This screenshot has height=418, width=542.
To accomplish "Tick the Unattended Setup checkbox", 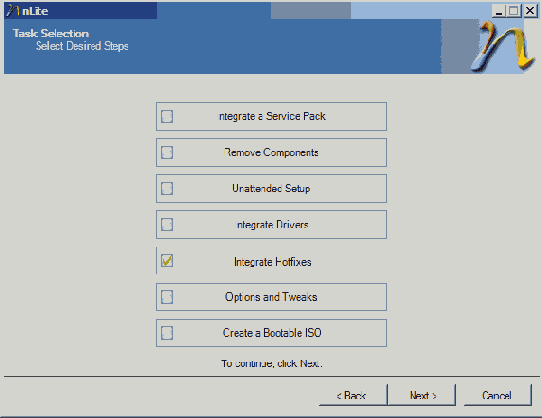I will pos(167,188).
